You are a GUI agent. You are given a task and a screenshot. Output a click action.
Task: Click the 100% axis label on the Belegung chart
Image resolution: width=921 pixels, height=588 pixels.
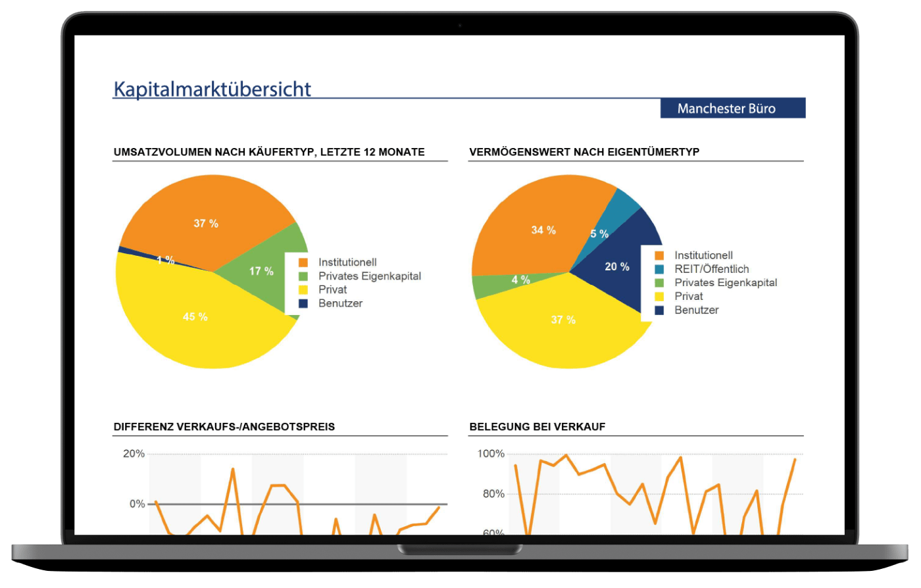[491, 454]
